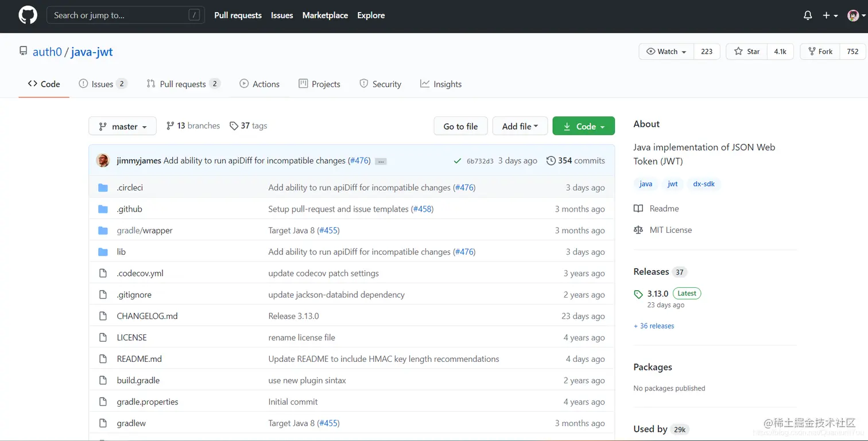
Task: Focus the Search or jump to field
Action: point(126,15)
